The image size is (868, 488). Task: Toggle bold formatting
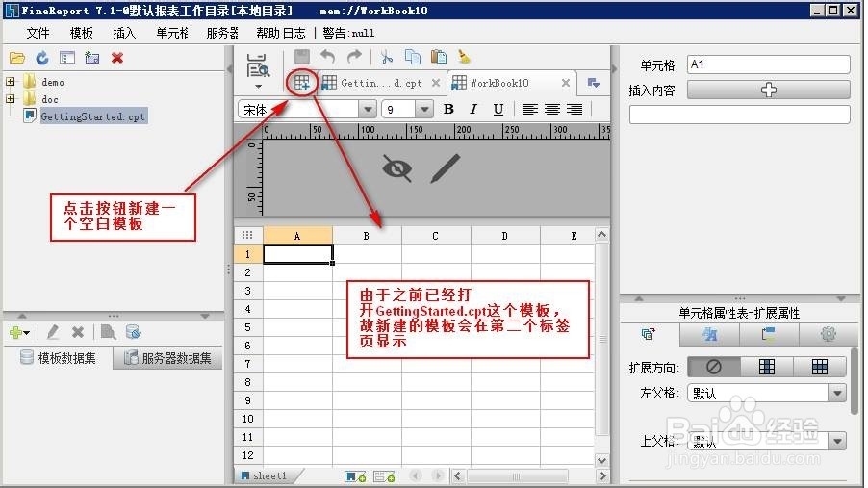click(x=449, y=109)
